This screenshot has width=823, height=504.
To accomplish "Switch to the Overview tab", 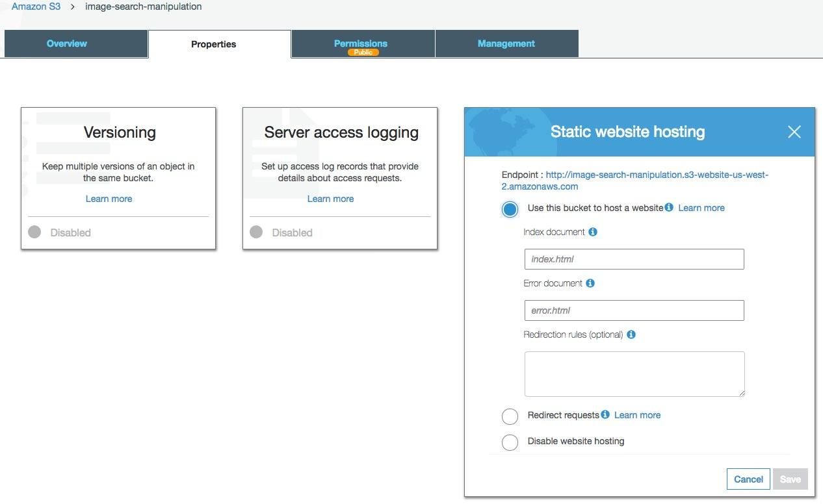I will pos(67,44).
